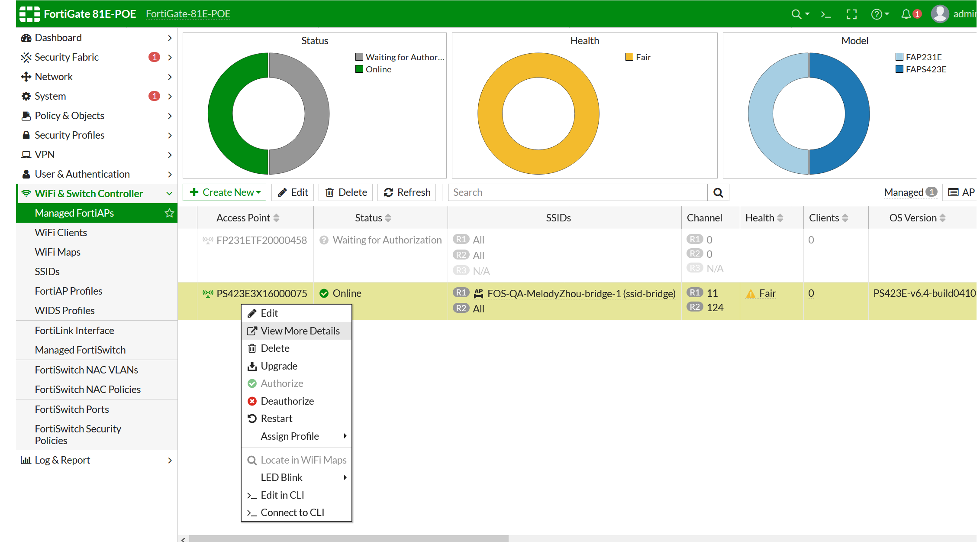Viewport: 980px width, 542px height.
Task: Click the Security Profiles lock icon
Action: tap(26, 135)
